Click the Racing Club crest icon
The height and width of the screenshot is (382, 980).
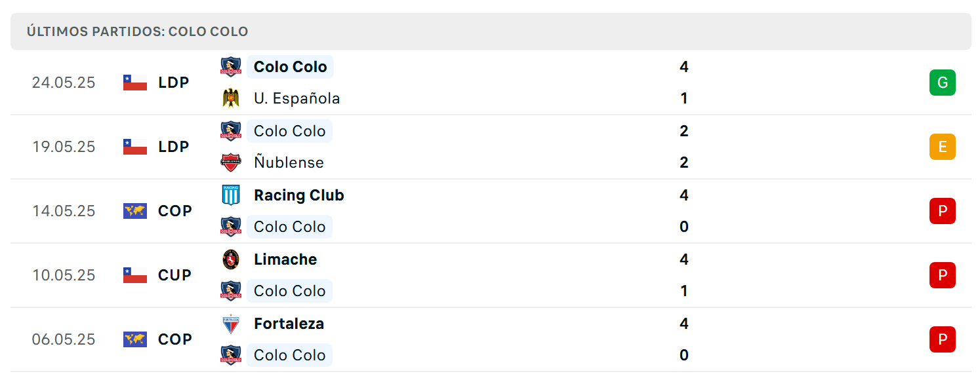click(230, 195)
